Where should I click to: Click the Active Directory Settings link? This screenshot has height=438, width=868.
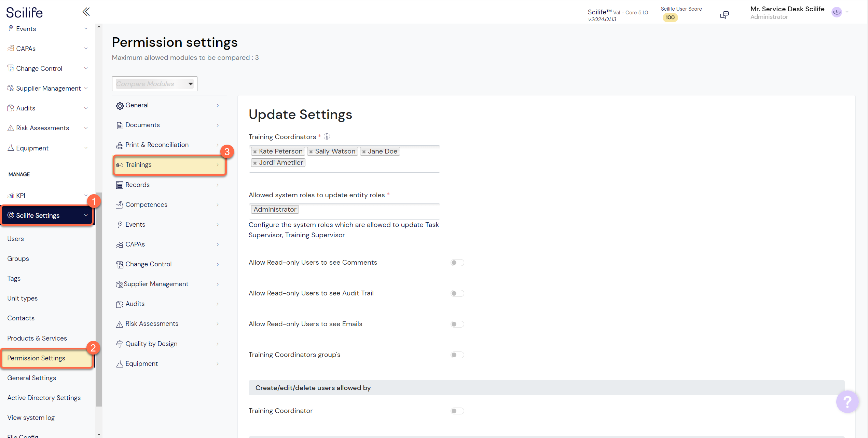point(44,398)
